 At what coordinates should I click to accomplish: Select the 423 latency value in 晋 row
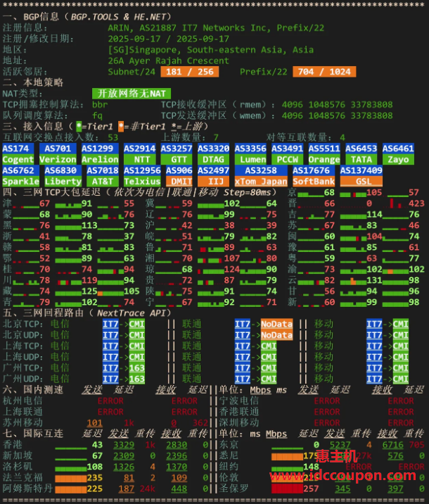pos(416,203)
